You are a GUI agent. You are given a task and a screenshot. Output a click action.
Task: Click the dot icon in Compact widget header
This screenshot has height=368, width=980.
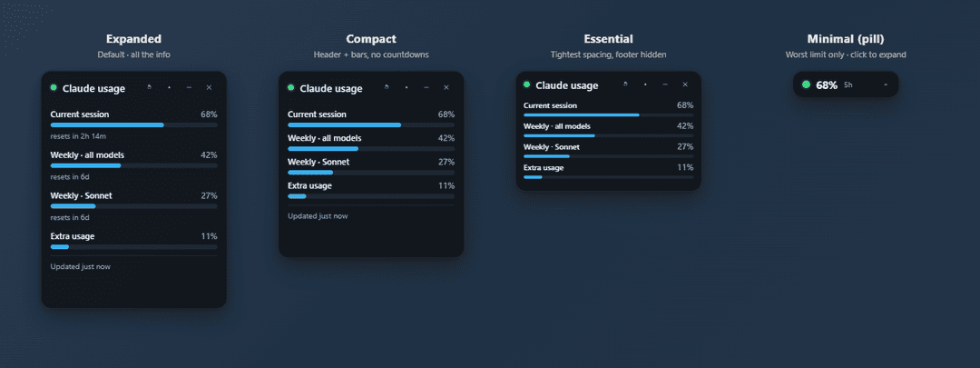[x=407, y=87]
